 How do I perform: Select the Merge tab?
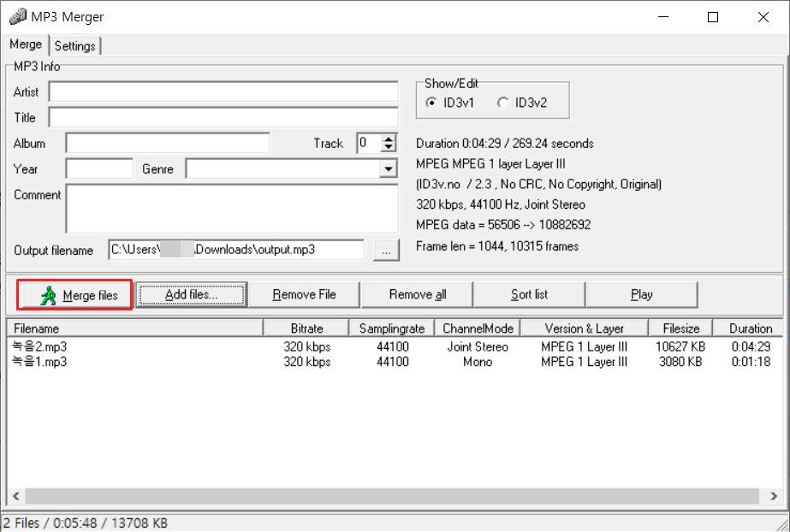click(x=25, y=44)
